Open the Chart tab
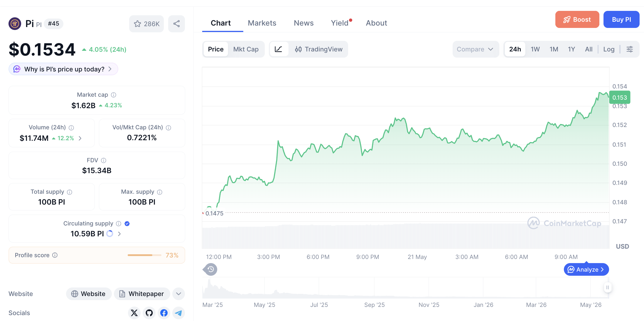This screenshot has height=321, width=644. tap(221, 23)
